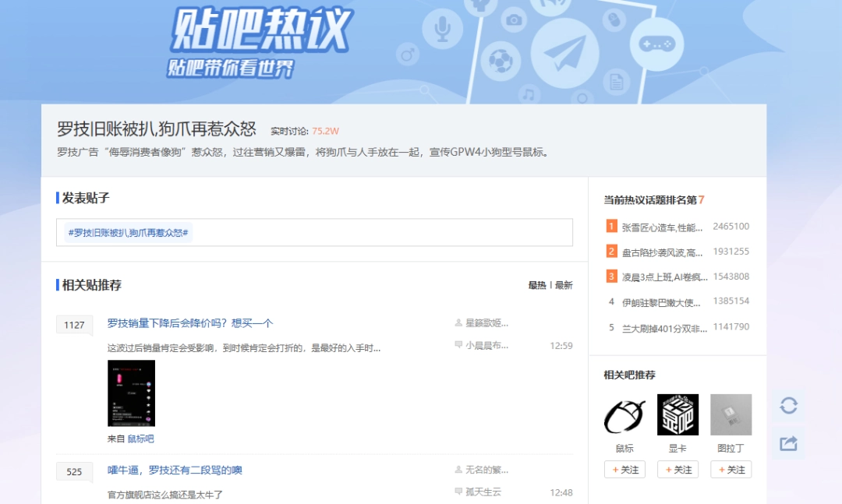
Task: Click rank number 4 in hot list
Action: point(611,301)
